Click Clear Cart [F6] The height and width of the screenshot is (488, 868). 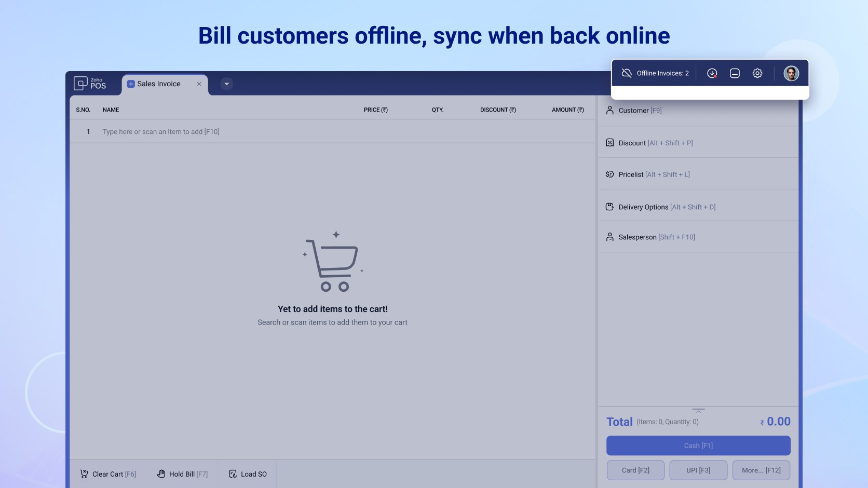click(108, 474)
